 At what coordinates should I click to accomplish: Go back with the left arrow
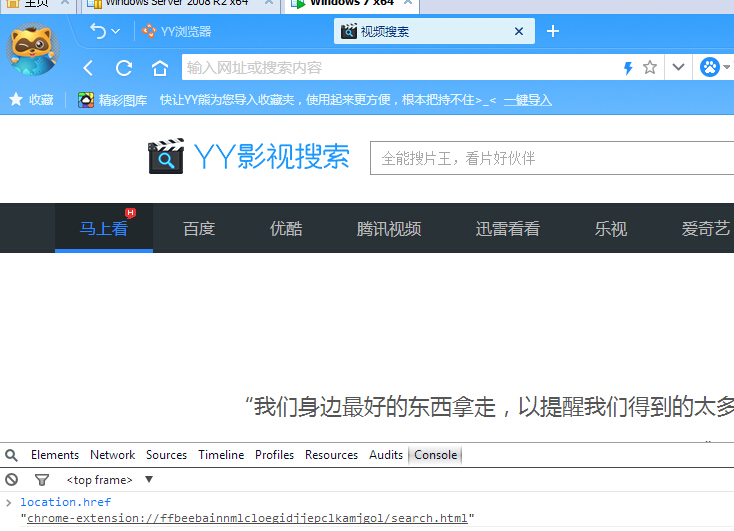click(x=88, y=68)
